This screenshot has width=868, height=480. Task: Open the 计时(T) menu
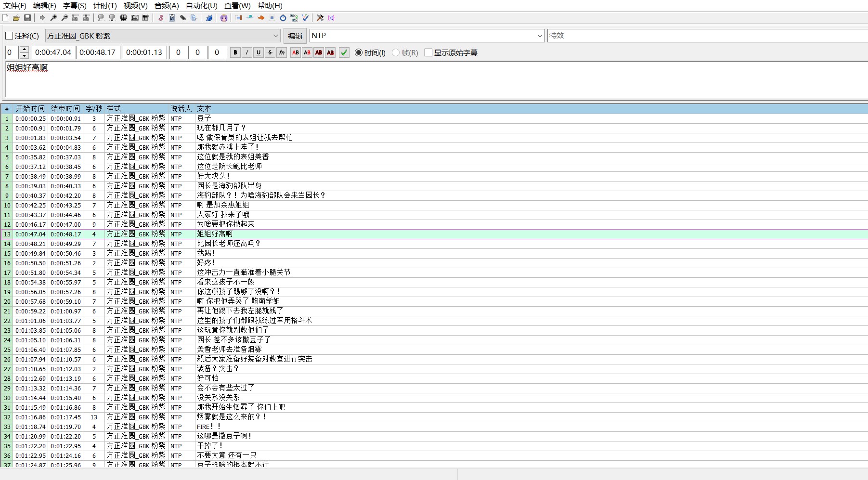click(x=105, y=6)
